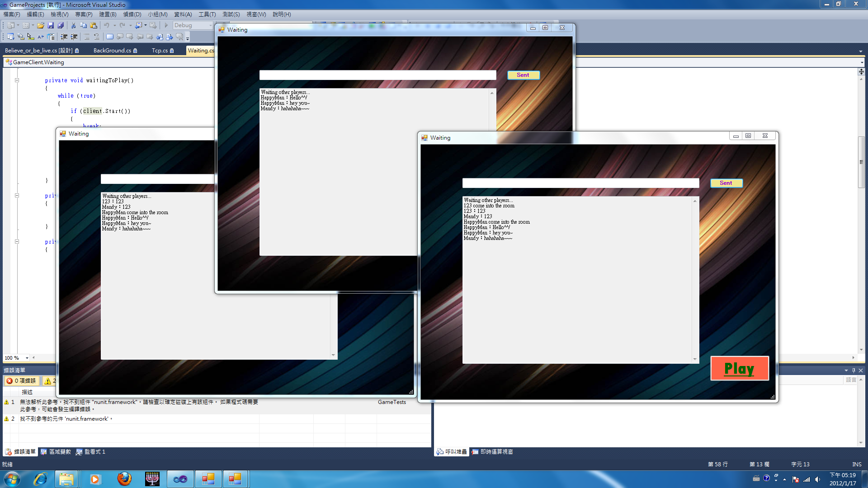Toggle the 0 errors filter button

tap(21, 381)
